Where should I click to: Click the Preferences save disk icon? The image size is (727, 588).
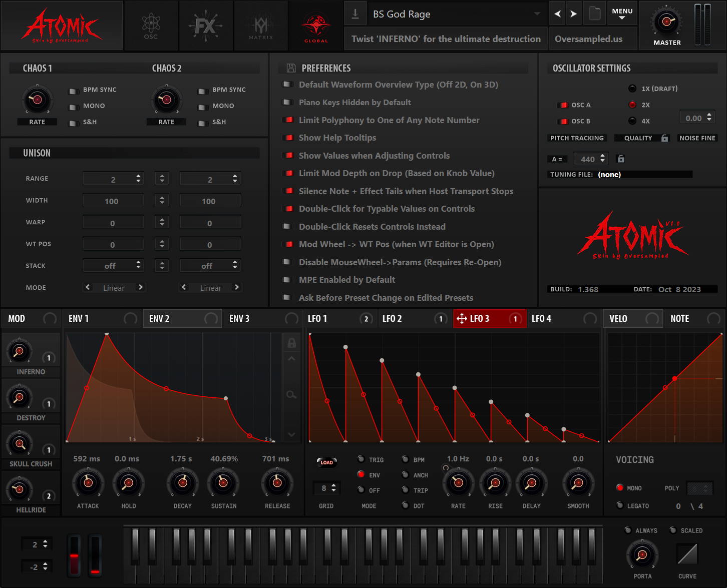tap(291, 68)
